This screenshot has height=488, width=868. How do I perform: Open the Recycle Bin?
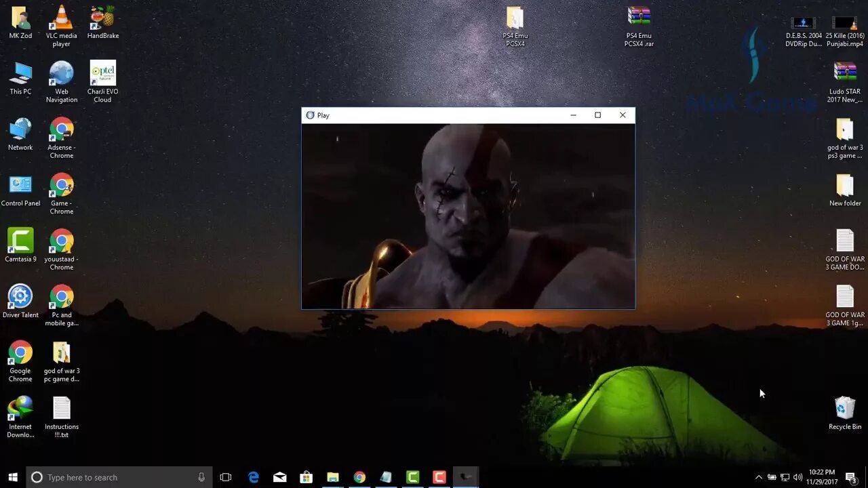pos(845,413)
